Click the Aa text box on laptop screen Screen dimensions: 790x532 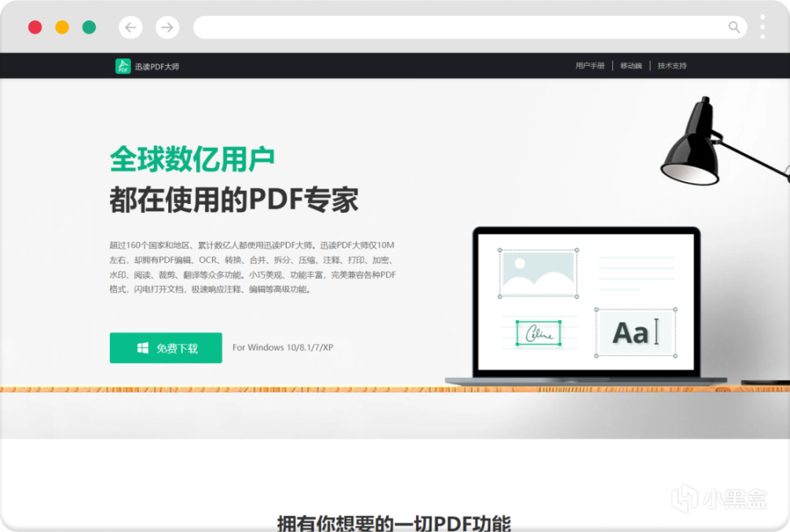[636, 333]
